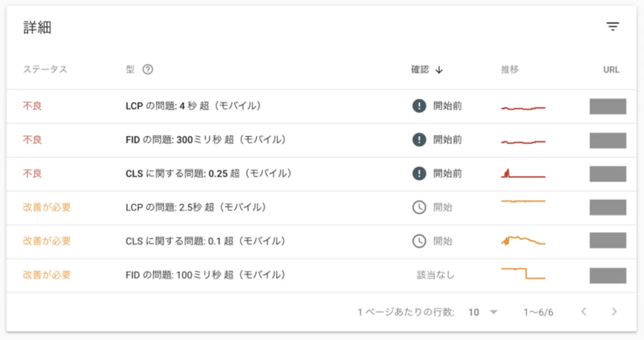Screen dimensions: 644x340
Task: Open the CLS に関する問題: 0.25 超 row
Action: (322, 174)
